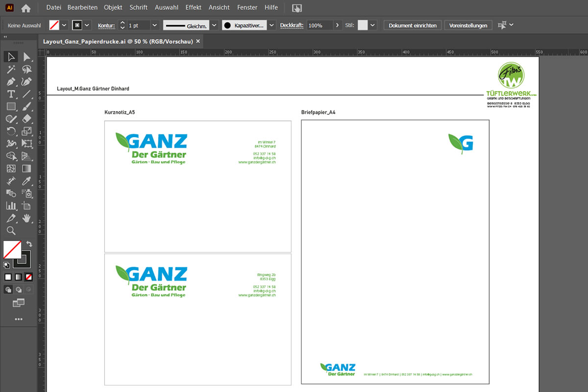Open the Datei menu

click(x=53, y=7)
